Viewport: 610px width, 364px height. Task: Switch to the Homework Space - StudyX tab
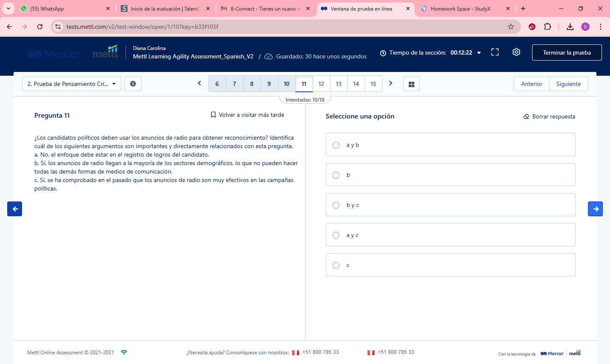pos(465,8)
